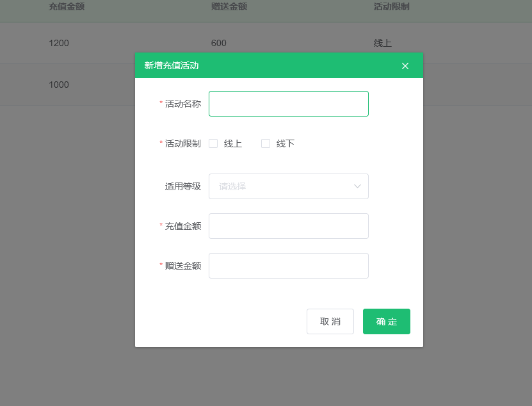The width and height of the screenshot is (532, 406).
Task: Click the 600 value in the table
Action: [220, 43]
